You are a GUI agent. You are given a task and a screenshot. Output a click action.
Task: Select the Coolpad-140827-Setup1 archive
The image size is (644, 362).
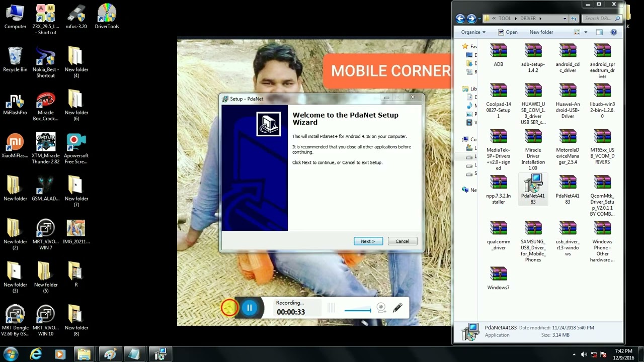[499, 101]
